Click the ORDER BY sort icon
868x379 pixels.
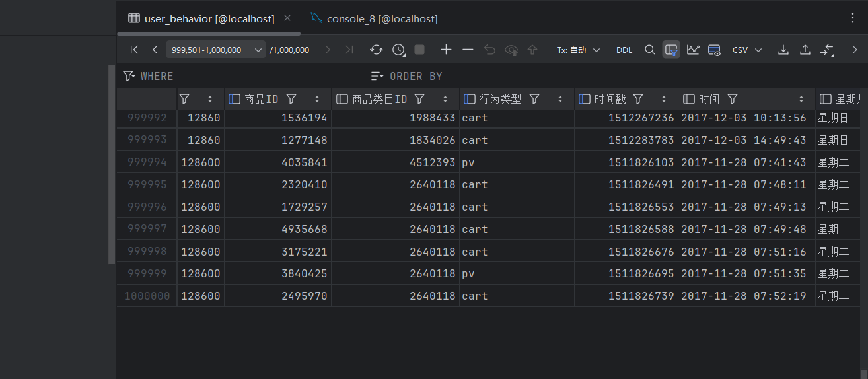point(377,76)
